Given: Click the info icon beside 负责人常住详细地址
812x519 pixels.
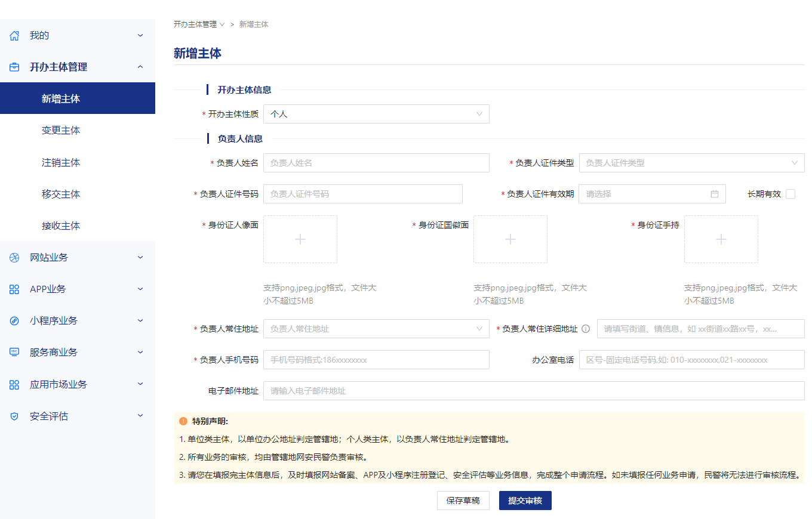Looking at the screenshot, I should click(x=585, y=328).
